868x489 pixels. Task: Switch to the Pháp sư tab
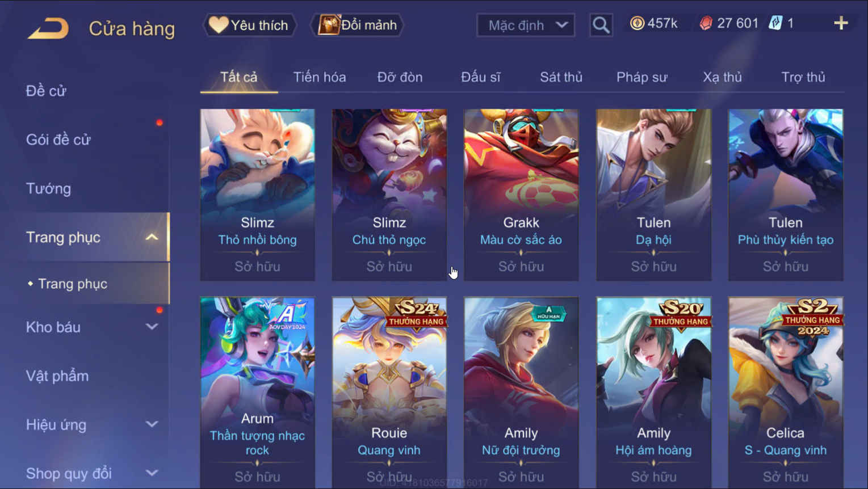[642, 77]
